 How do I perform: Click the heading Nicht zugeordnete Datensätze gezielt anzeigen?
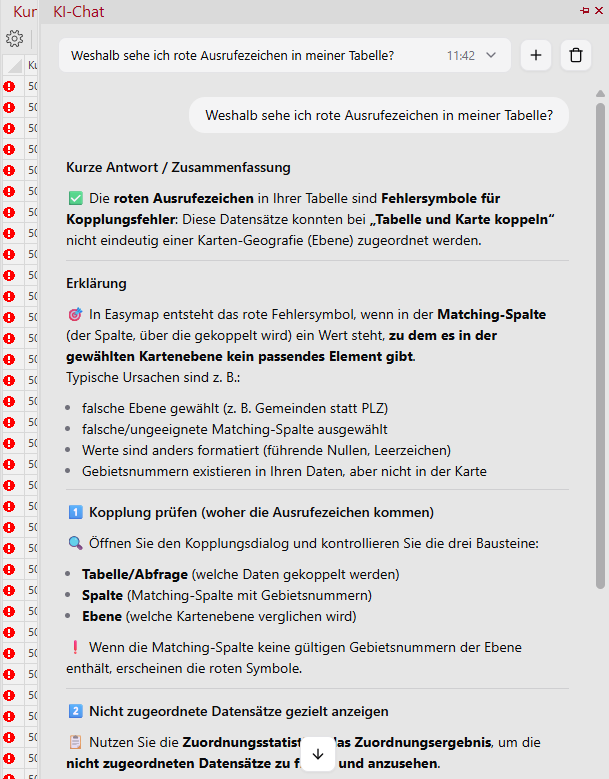(x=239, y=711)
